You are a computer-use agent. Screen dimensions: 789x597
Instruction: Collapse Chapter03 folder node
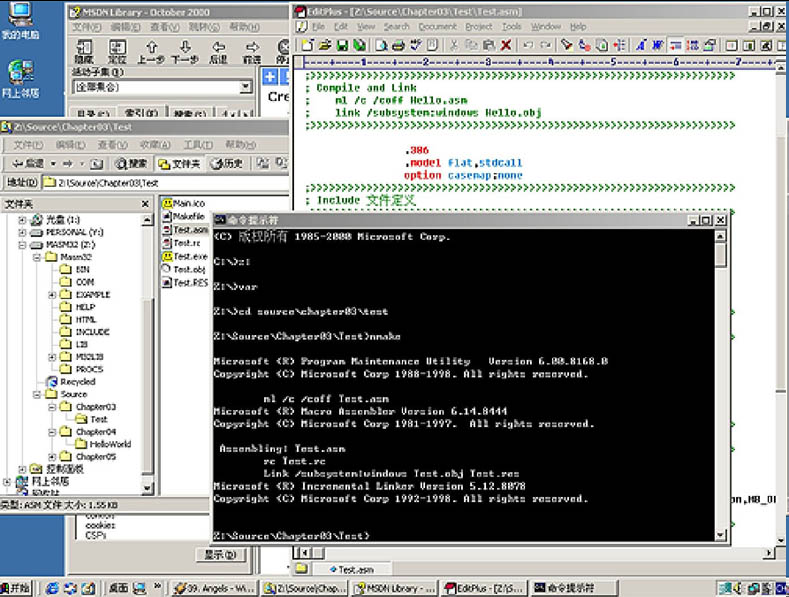52,407
